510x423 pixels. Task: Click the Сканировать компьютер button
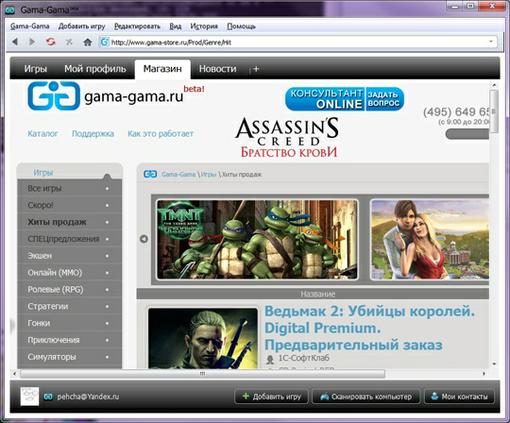(366, 397)
